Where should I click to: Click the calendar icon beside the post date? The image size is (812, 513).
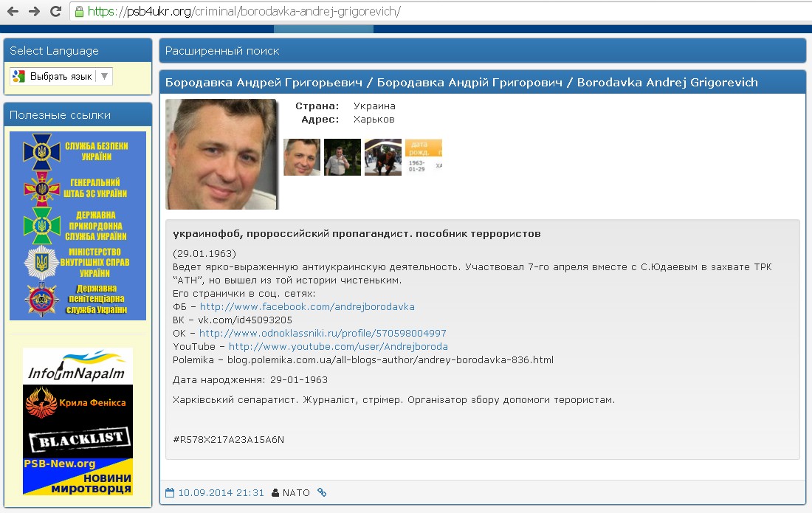pyautogui.click(x=170, y=492)
